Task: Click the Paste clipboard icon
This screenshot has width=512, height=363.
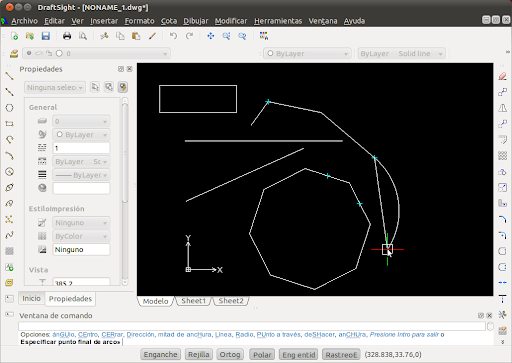Action: click(x=136, y=36)
